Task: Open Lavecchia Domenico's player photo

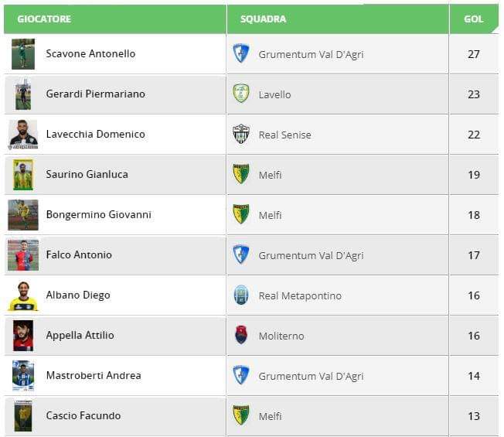Action: tap(23, 134)
